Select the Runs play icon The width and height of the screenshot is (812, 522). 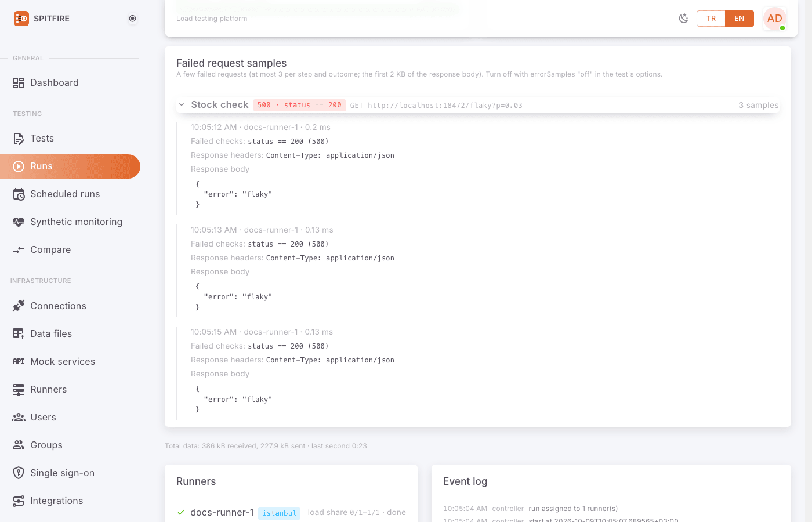pos(19,166)
